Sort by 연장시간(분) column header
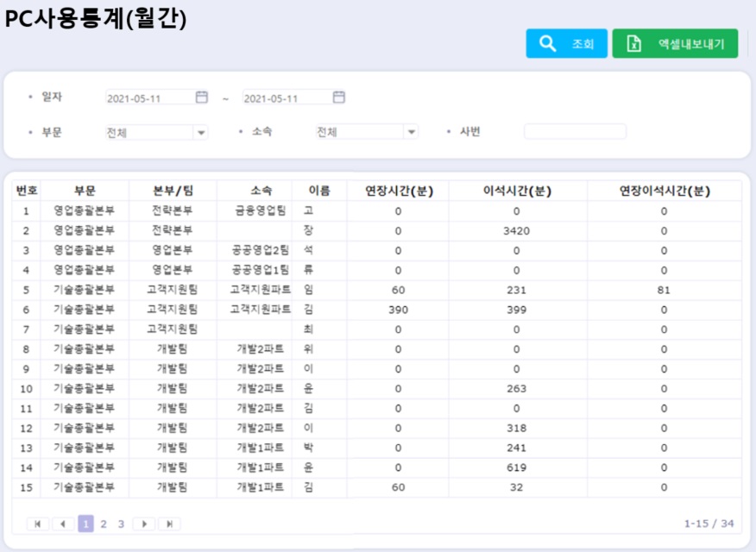This screenshot has width=756, height=552. [x=398, y=191]
